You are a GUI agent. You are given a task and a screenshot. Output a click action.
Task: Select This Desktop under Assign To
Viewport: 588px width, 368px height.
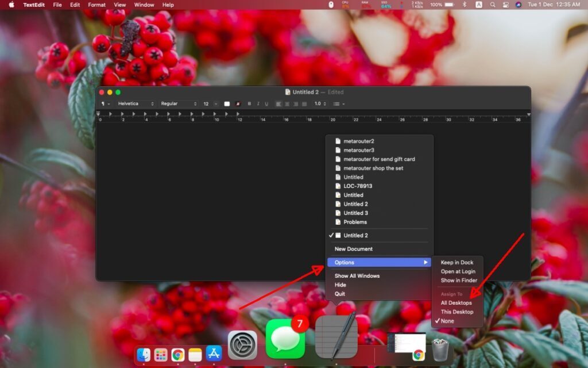[x=457, y=312]
